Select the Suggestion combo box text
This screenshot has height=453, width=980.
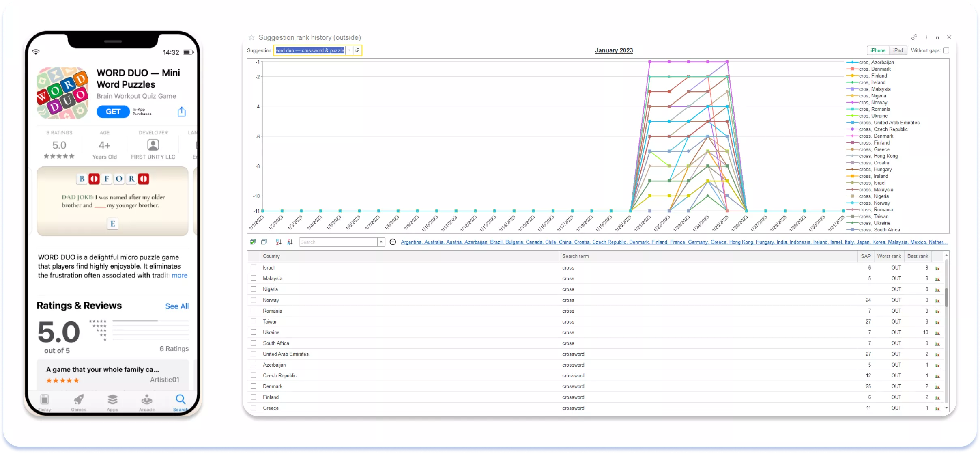310,50
